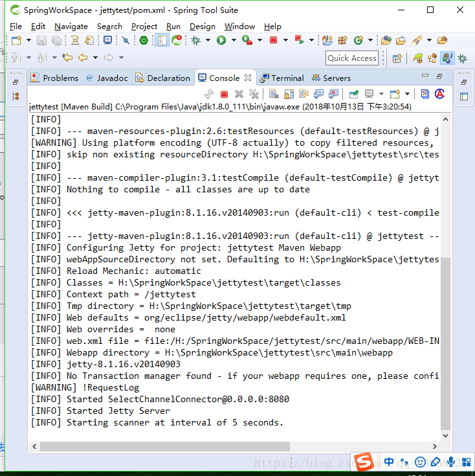The width and height of the screenshot is (475, 476).
Task: Maximize the Console view panel
Action: click(x=439, y=76)
